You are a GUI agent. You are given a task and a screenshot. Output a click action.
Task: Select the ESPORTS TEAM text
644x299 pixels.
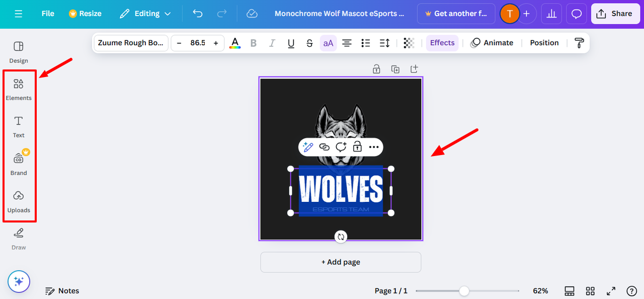(x=341, y=209)
